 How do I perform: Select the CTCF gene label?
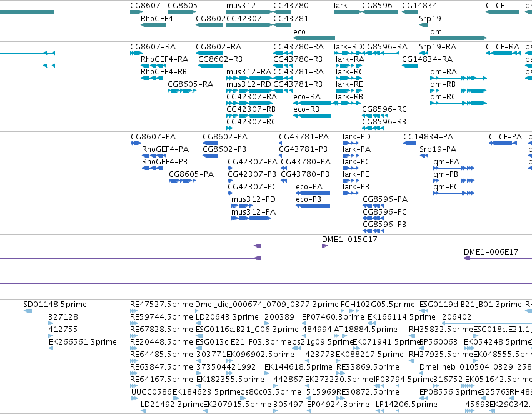[494, 6]
